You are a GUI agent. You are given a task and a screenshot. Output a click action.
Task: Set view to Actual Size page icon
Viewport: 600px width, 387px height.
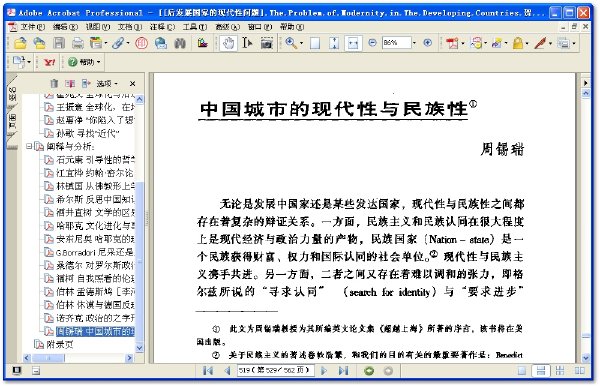tap(315, 43)
